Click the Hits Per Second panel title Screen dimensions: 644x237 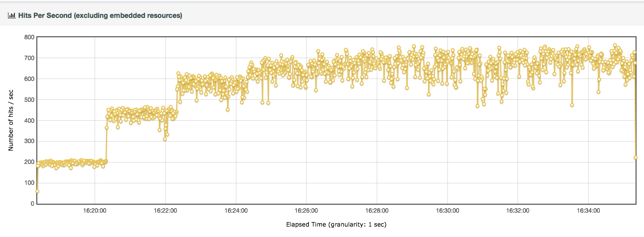[x=100, y=15]
